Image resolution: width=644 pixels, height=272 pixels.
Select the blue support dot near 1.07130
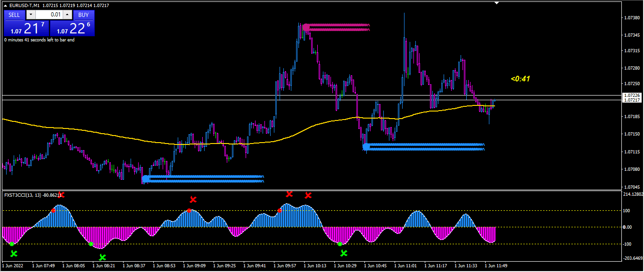[x=366, y=147]
